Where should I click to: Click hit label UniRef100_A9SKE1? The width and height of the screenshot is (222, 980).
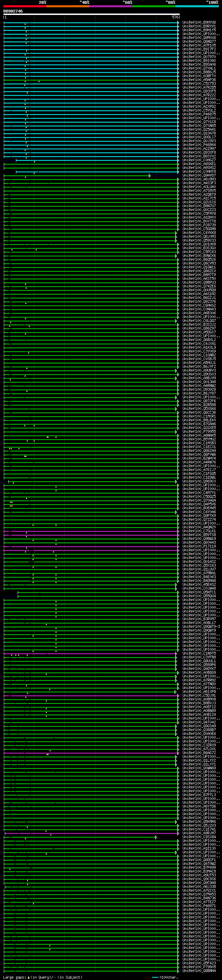tap(199, 164)
